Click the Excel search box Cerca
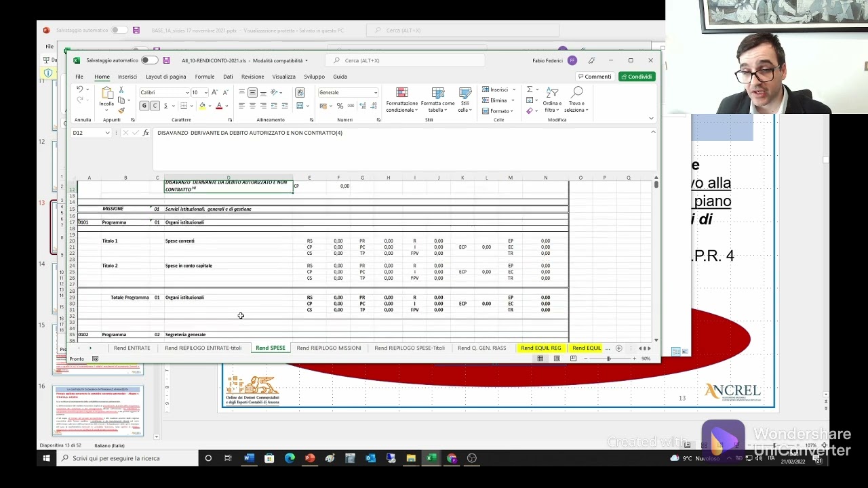This screenshot has height=488, width=868. [405, 60]
